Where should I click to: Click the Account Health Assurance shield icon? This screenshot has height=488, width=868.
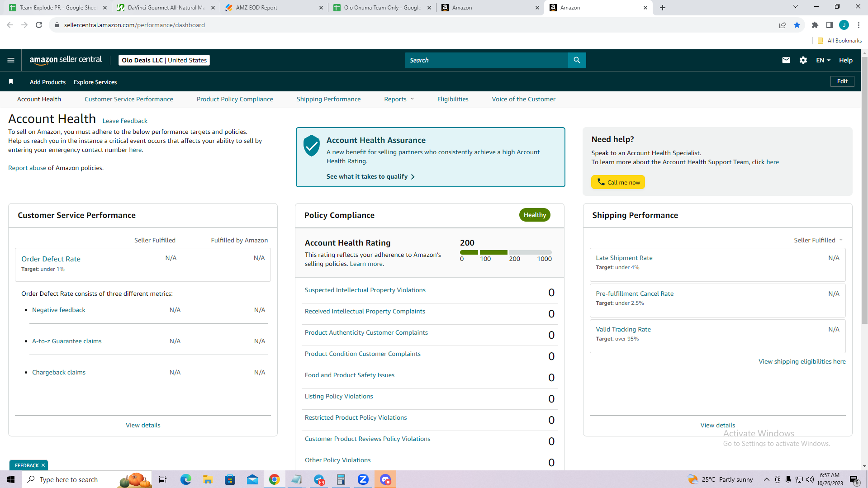click(x=311, y=146)
